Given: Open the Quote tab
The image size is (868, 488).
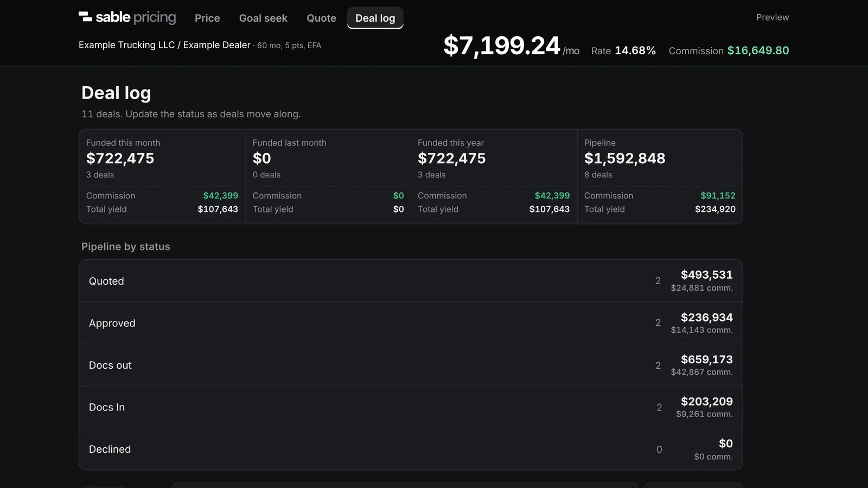Looking at the screenshot, I should click(321, 18).
